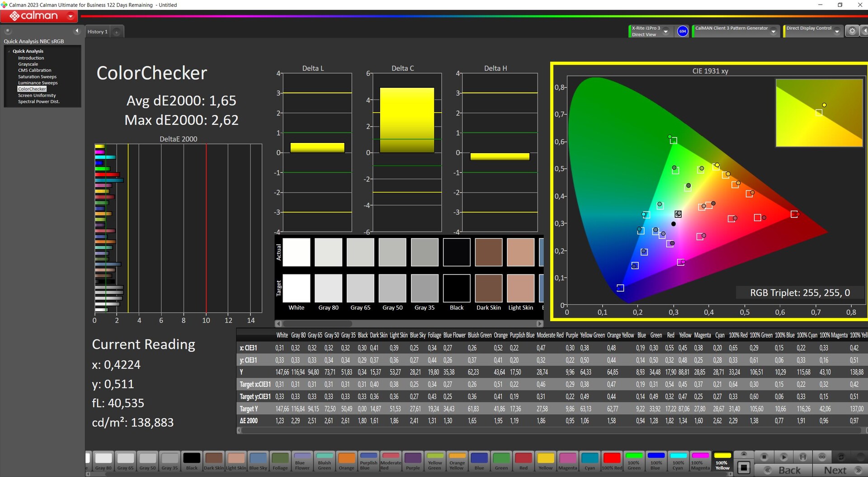Select the 100% Red pattern button
Screen dimensions: 868x477
pyautogui.click(x=612, y=461)
